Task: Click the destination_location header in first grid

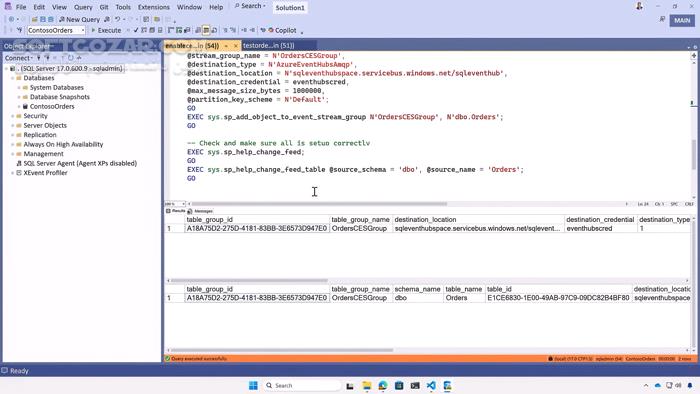Action: [479, 220]
